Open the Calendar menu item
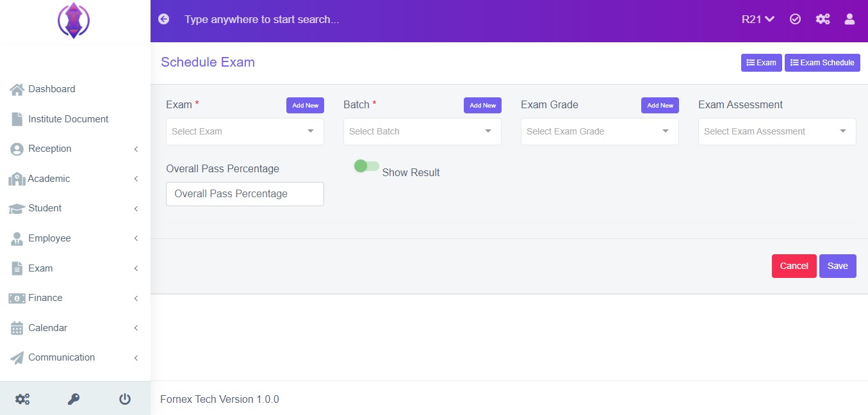868x415 pixels. tap(75, 328)
